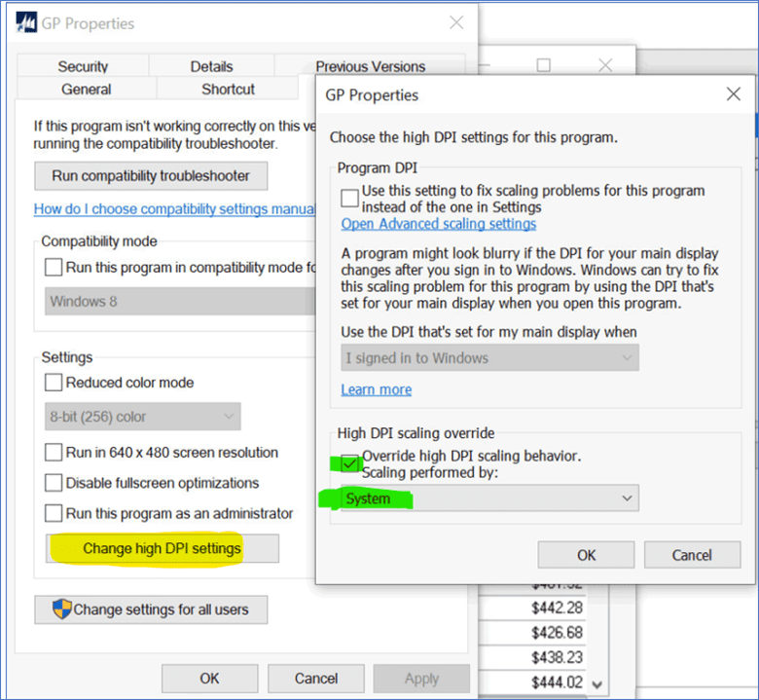The width and height of the screenshot is (759, 700).
Task: Close the high DPI settings dialog
Action: coord(734,94)
